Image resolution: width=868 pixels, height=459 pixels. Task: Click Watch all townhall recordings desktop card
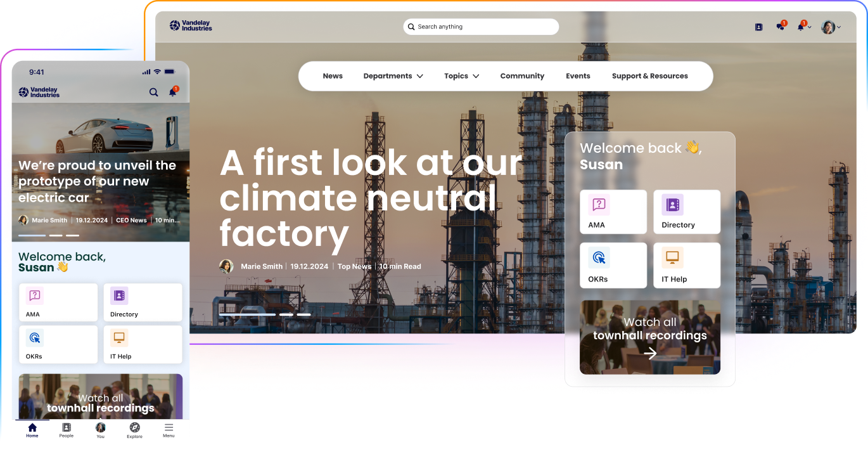650,337
